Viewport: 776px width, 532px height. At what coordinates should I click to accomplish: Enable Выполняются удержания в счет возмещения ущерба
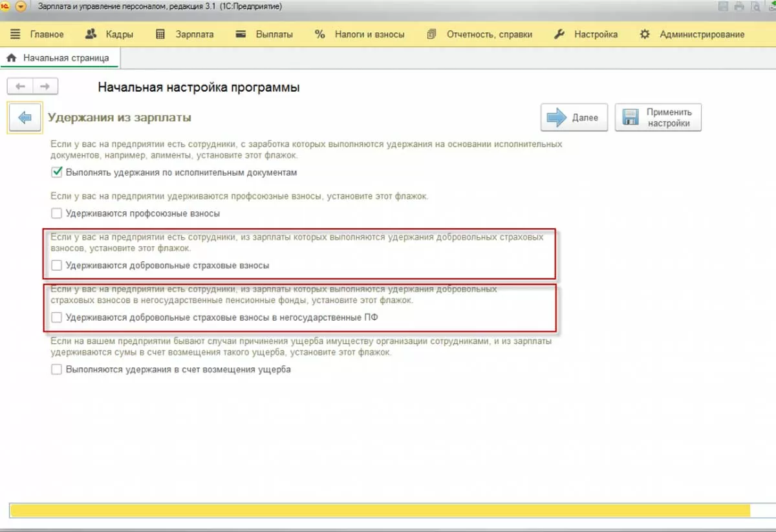tap(57, 370)
